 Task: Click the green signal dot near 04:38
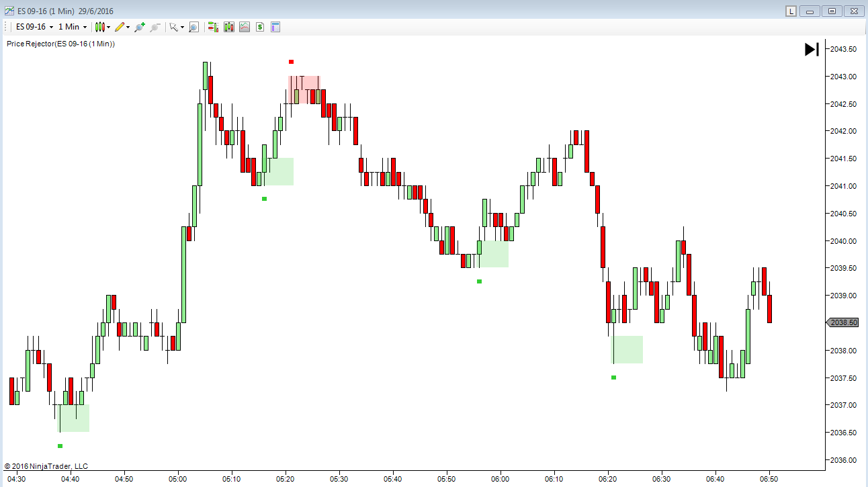click(60, 446)
